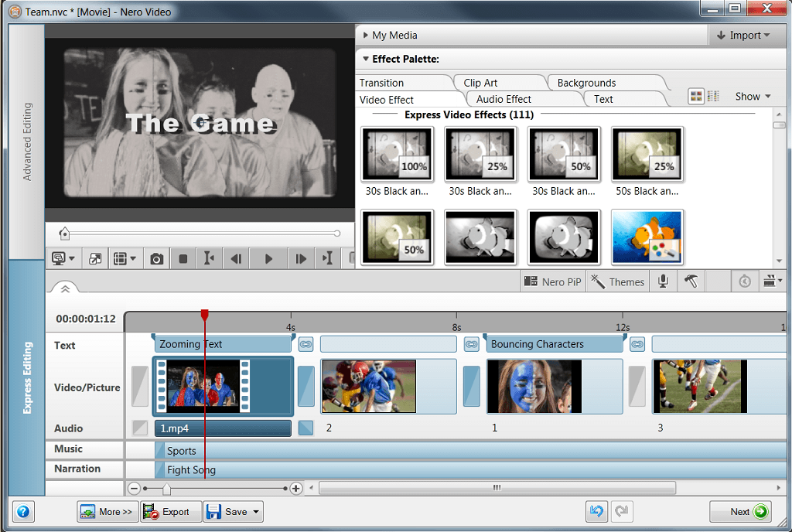792x532 pixels.
Task: Open the Import dropdown
Action: pyautogui.click(x=742, y=35)
